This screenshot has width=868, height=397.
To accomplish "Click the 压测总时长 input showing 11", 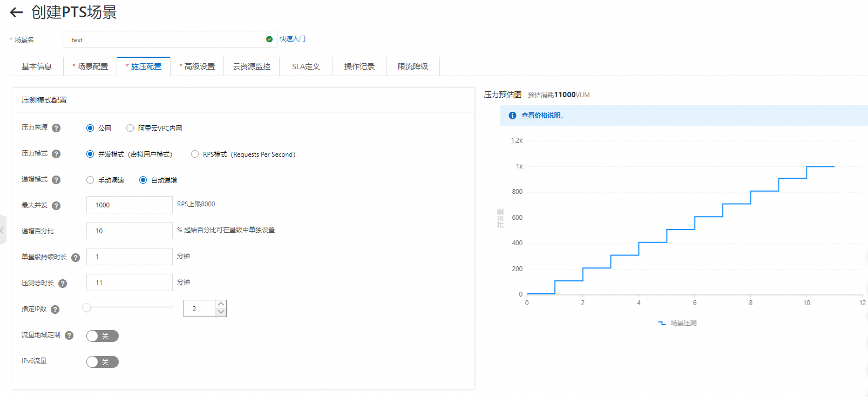I will pyautogui.click(x=130, y=282).
